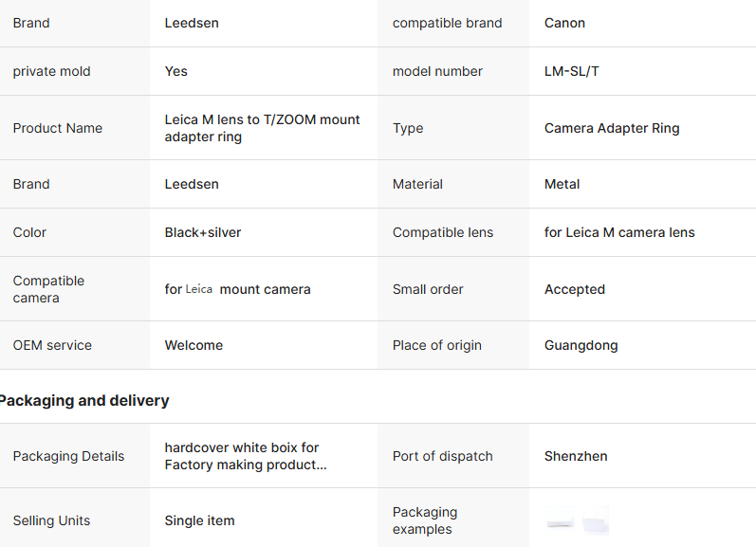Click the 'Packaging and delivery' section heading
Screen dimensions: 756x547
click(83, 401)
